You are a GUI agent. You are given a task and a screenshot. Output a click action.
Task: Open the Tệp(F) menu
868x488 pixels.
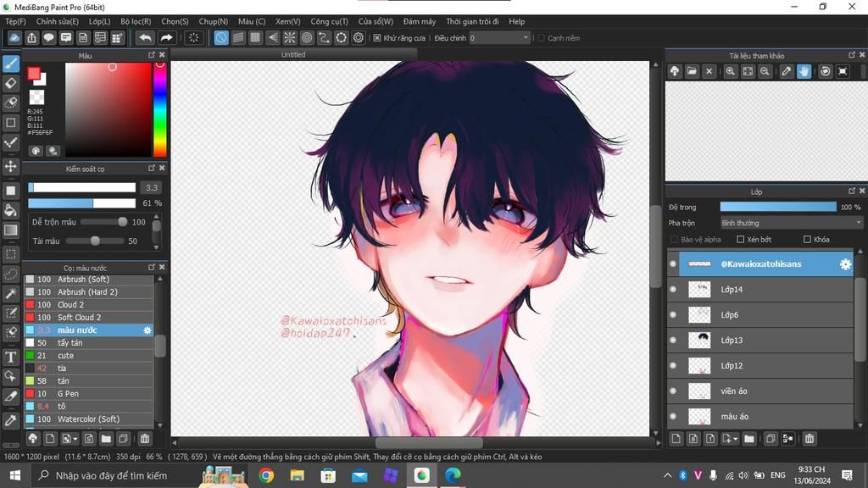pos(15,21)
